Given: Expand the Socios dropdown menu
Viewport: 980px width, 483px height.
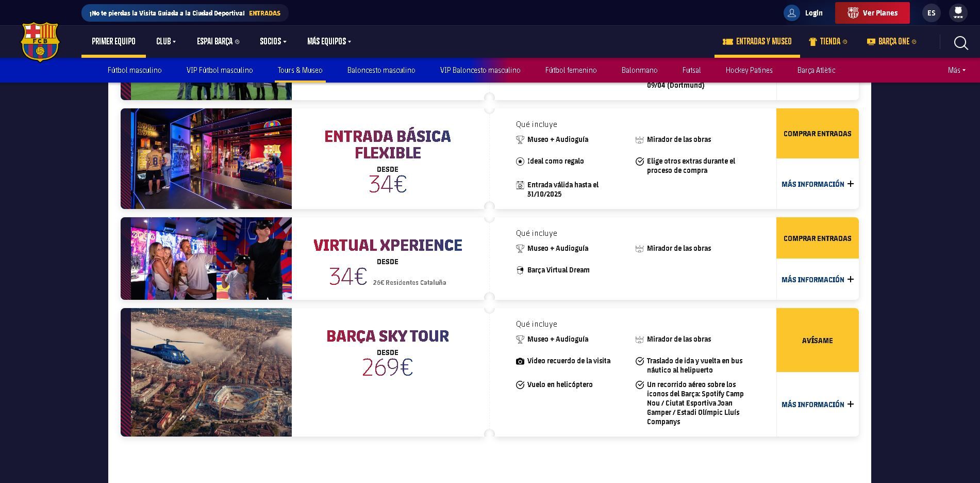Looking at the screenshot, I should point(273,41).
